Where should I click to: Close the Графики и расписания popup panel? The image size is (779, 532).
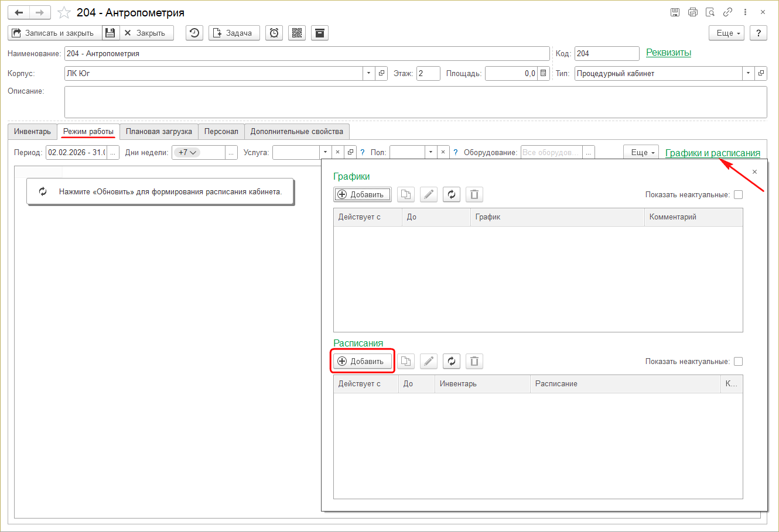coord(754,171)
